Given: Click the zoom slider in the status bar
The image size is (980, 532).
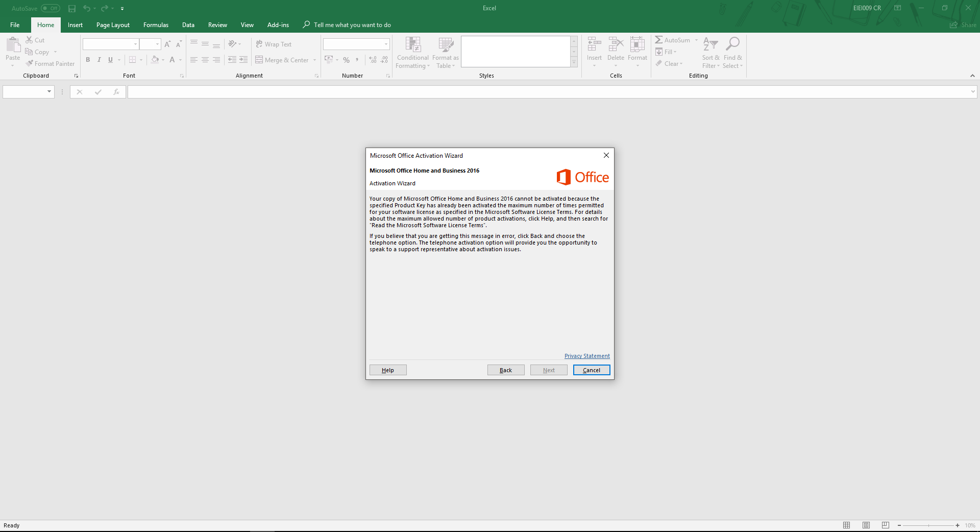Looking at the screenshot, I should point(928,525).
